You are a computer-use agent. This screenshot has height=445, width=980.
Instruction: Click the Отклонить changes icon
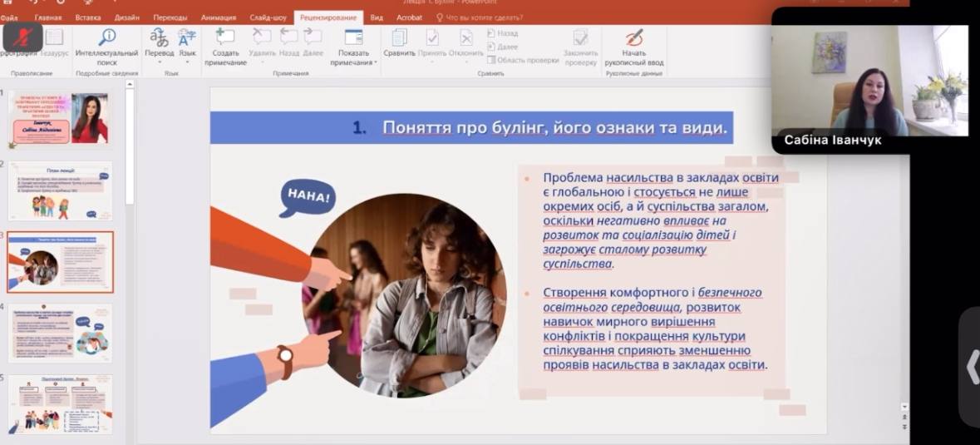[466, 37]
